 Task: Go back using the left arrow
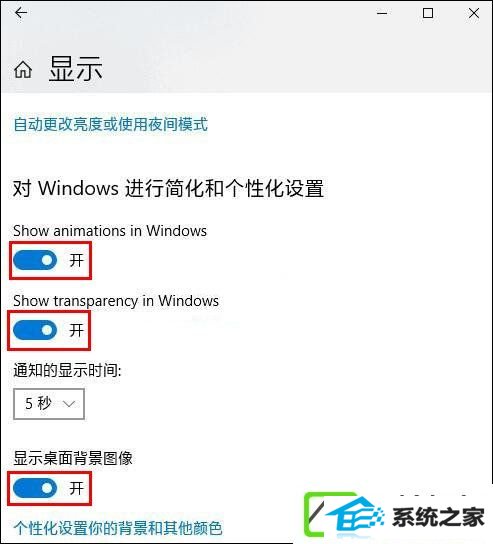pos(21,13)
